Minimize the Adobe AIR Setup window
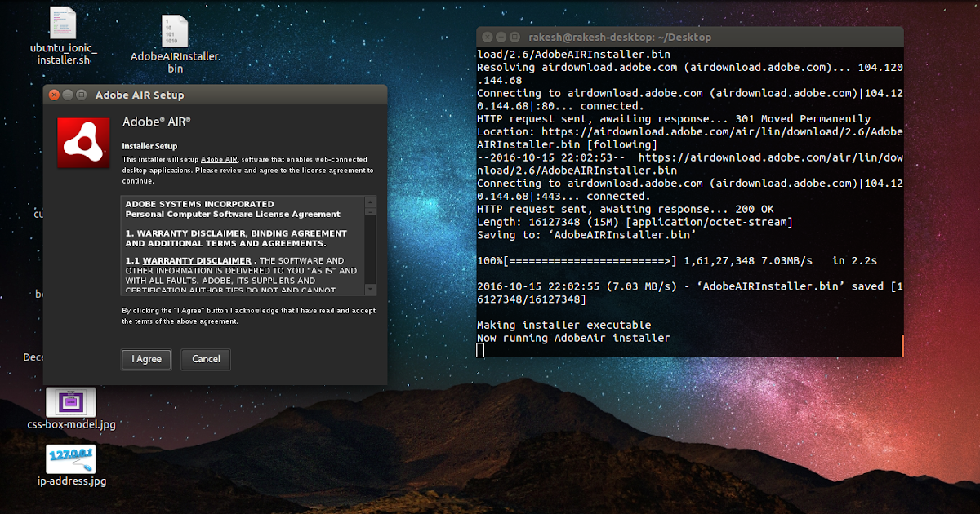The width and height of the screenshot is (980, 514). (x=68, y=95)
